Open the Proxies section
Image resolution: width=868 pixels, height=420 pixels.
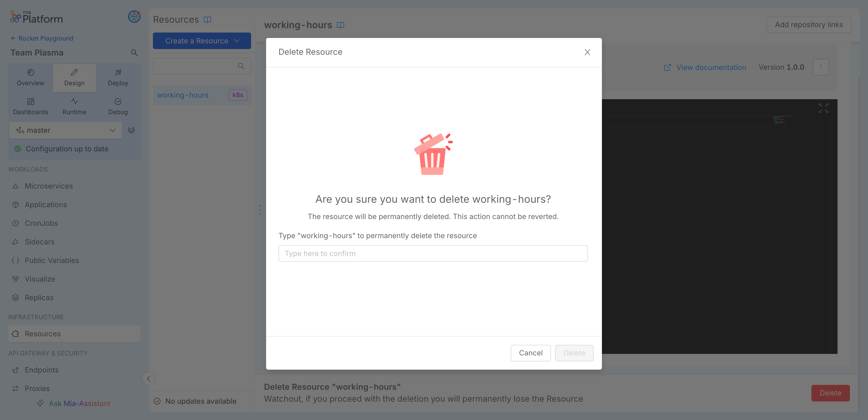[37, 388]
